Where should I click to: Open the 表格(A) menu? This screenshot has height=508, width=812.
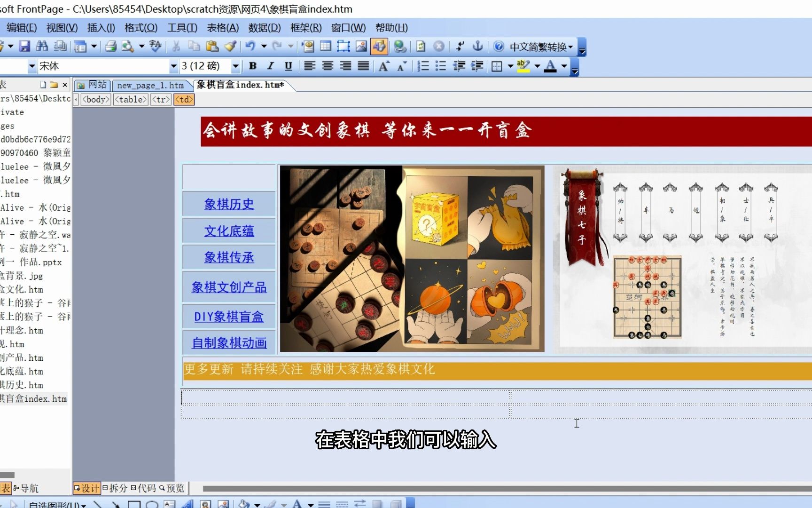(x=221, y=28)
